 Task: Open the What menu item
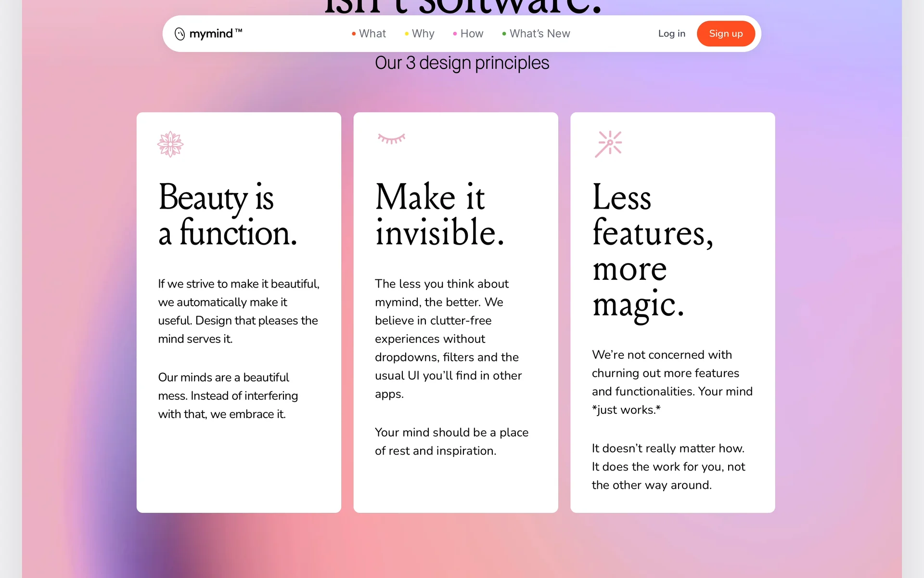372,34
